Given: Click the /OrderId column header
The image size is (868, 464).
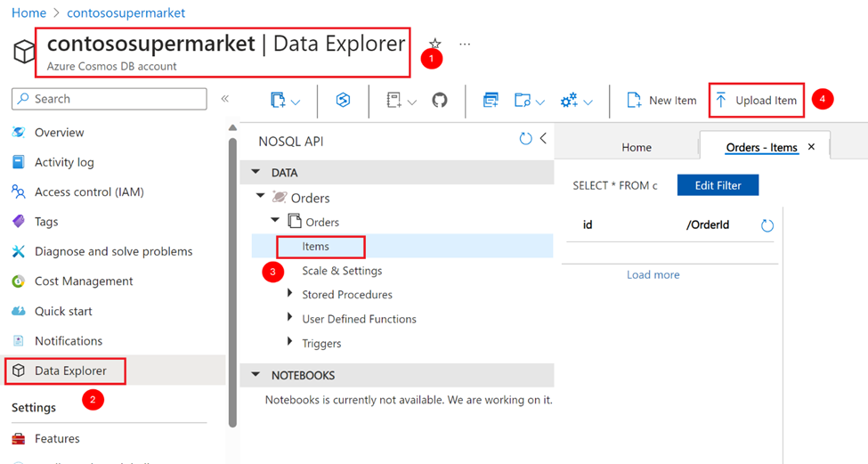Looking at the screenshot, I should [x=708, y=224].
